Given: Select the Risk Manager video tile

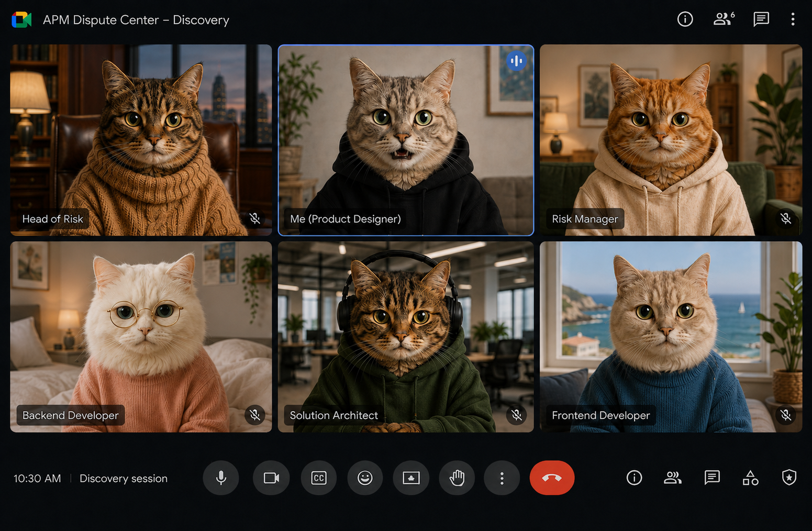Looking at the screenshot, I should [671, 140].
